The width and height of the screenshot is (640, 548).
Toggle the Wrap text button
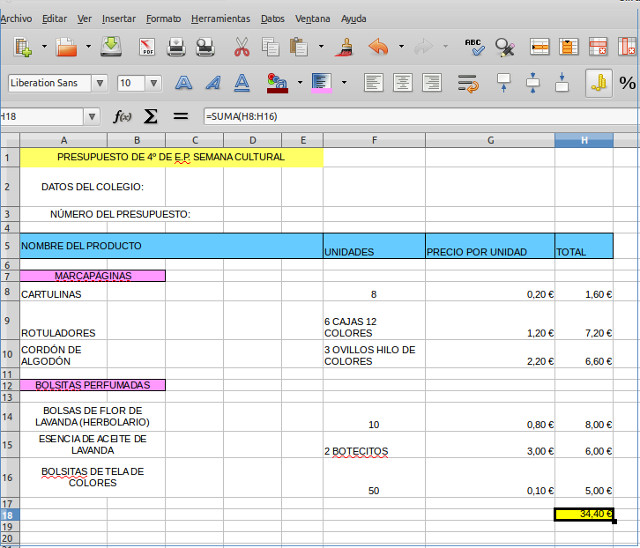coord(468,84)
